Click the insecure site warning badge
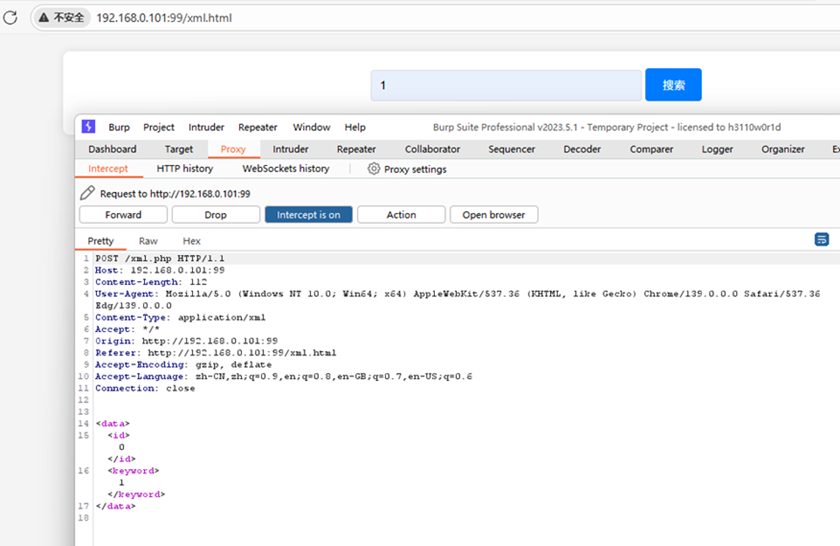Viewport: 840px width, 546px height. [x=62, y=18]
